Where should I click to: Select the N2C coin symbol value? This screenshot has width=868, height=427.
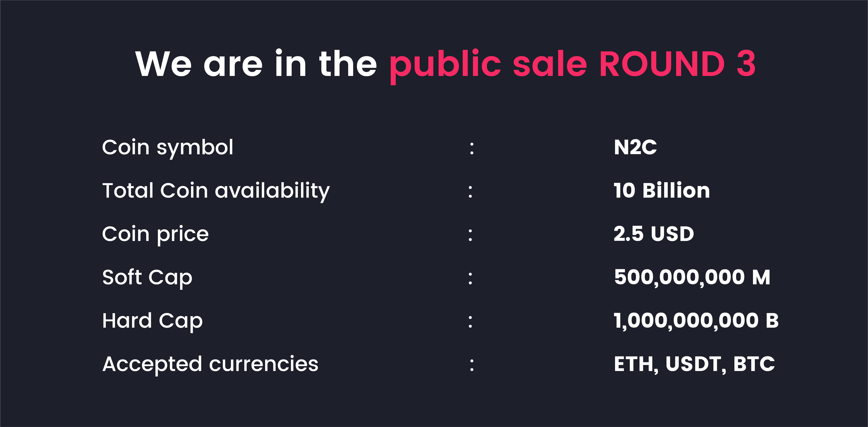[x=635, y=148]
